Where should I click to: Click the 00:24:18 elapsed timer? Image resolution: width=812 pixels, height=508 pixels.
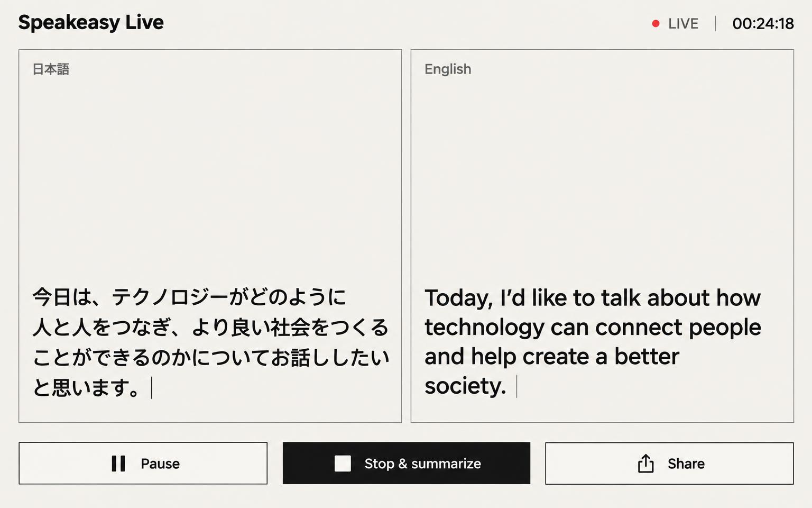(763, 24)
